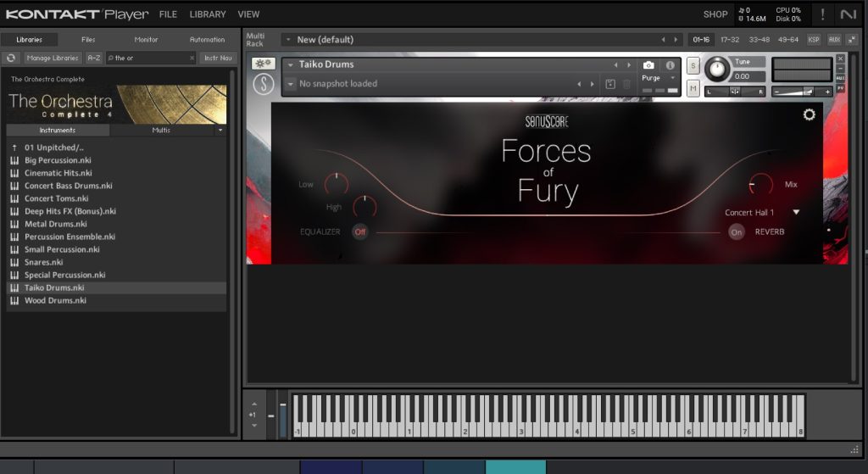
Task: Open the Concert Hall 1 reverb dropdown
Action: click(795, 213)
